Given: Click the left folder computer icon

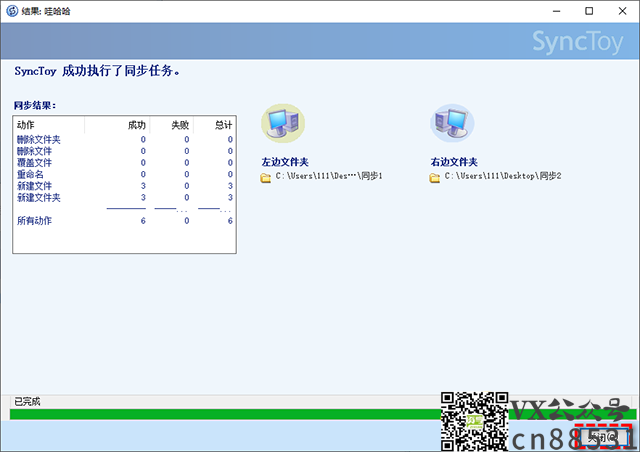Looking at the screenshot, I should 282,123.
